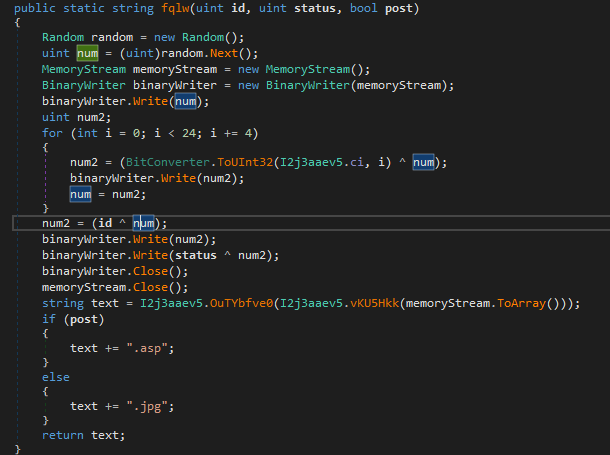Click 'num = num2;' assignment in loop
Screen dimensions: 610x455
(x=108, y=194)
